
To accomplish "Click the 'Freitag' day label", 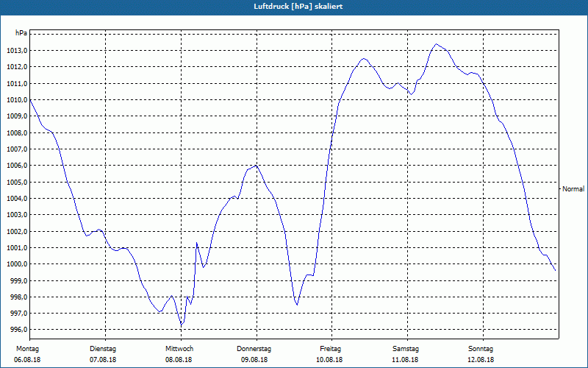I will click(x=330, y=349).
